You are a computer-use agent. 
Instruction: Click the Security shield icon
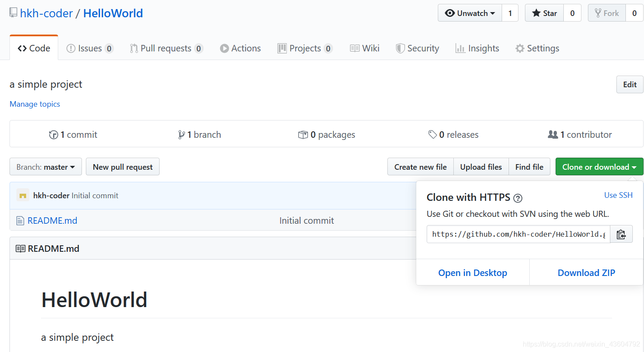point(400,48)
